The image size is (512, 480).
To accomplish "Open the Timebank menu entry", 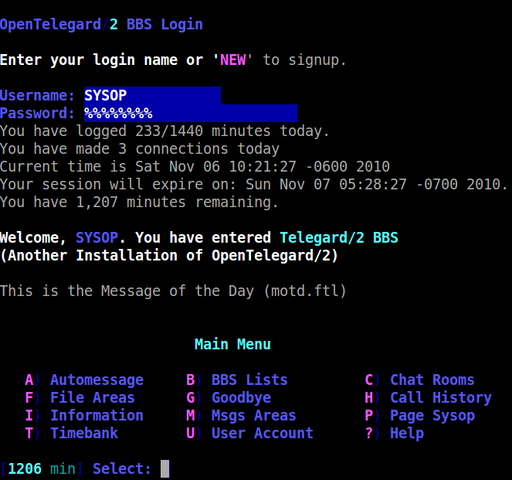I will pos(71,433).
